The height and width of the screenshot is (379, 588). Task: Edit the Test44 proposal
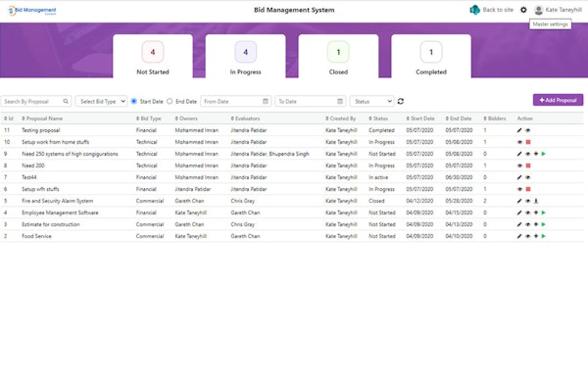[519, 177]
